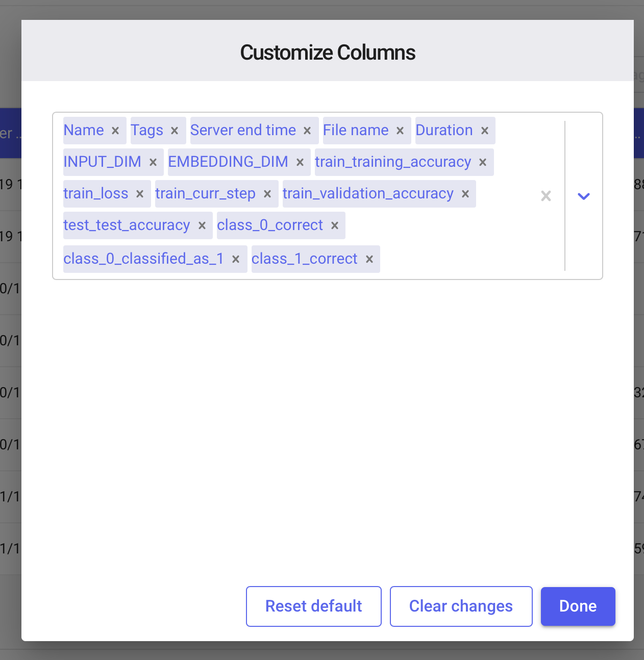
Task: Expand the column selection dropdown
Action: 583,196
